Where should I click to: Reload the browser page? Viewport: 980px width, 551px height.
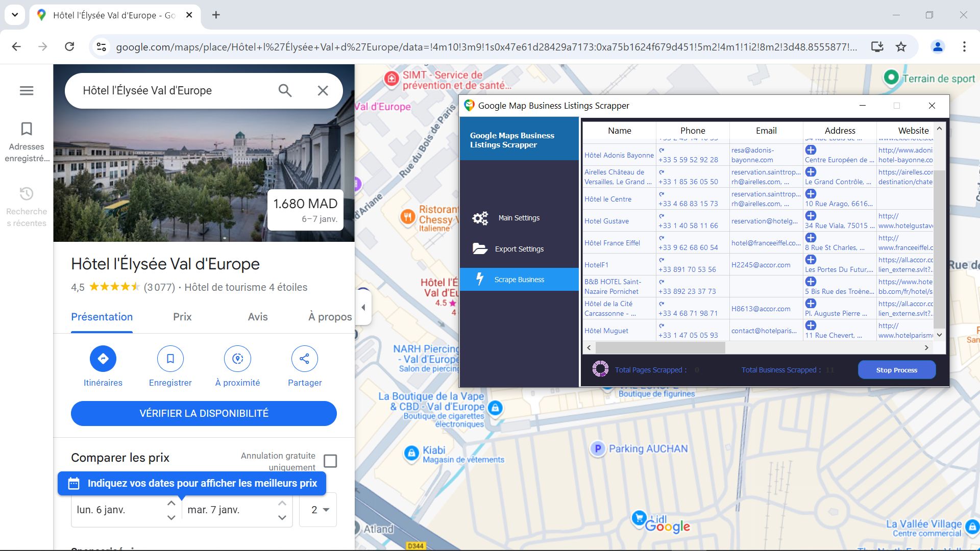point(69,47)
